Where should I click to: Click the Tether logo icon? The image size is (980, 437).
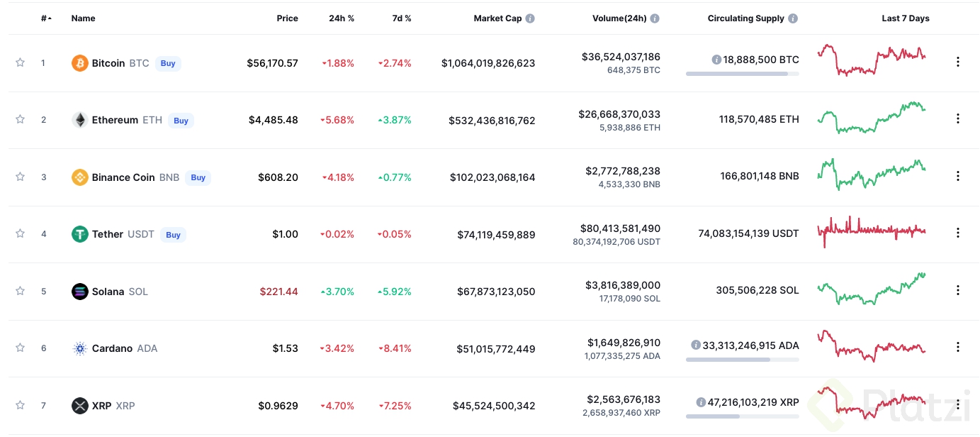[80, 234]
